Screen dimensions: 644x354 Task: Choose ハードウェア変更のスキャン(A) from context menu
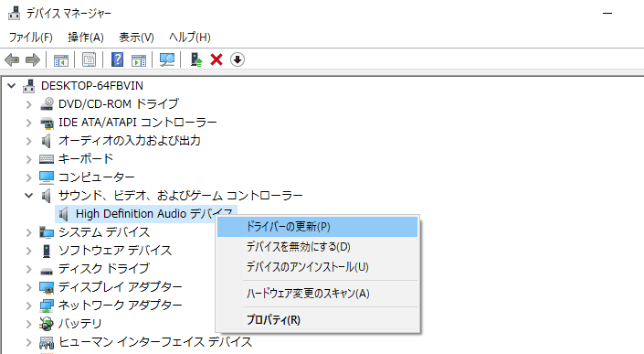coord(317,294)
